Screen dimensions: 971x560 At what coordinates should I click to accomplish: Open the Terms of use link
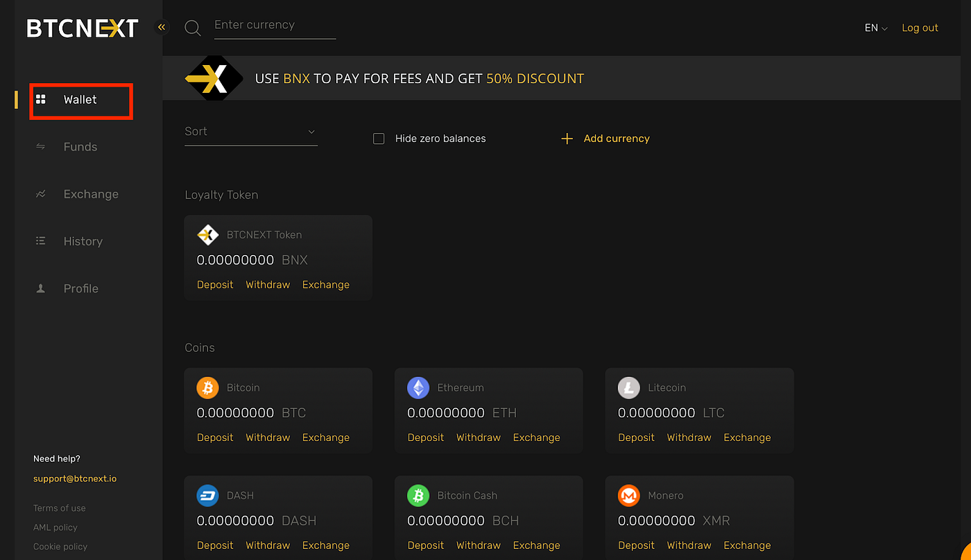click(x=60, y=508)
